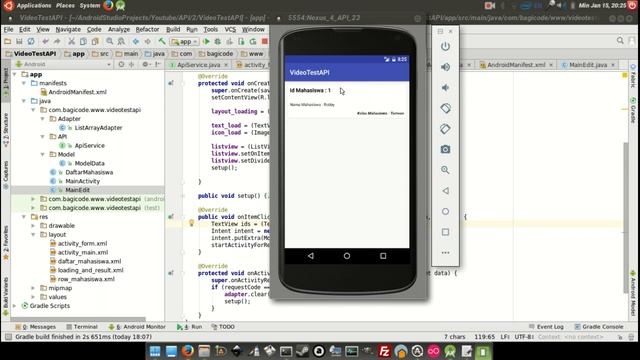The image size is (640, 360).
Task: Run the app with green play icon
Action: pos(206,41)
